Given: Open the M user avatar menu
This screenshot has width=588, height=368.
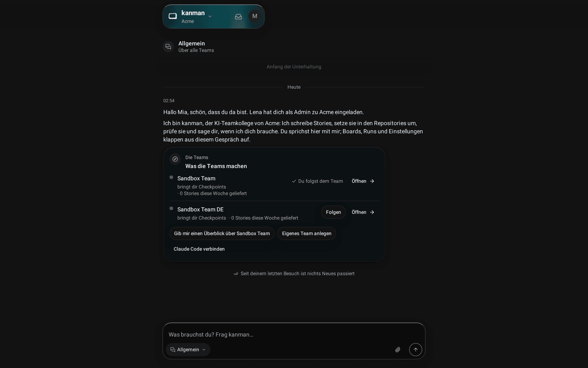Looking at the screenshot, I should 255,16.
